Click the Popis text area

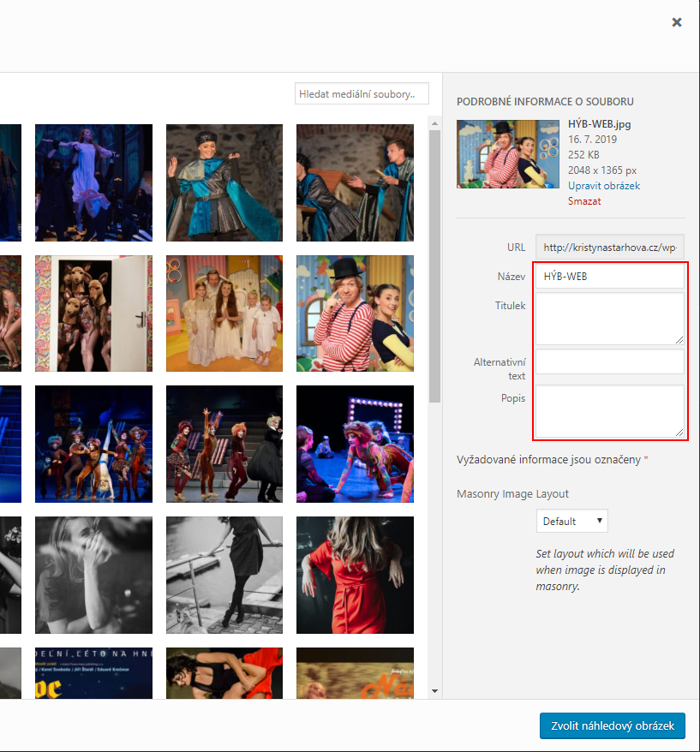[609, 411]
